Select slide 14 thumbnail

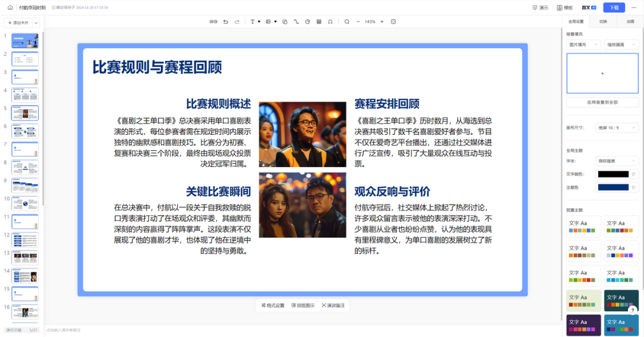click(x=25, y=276)
